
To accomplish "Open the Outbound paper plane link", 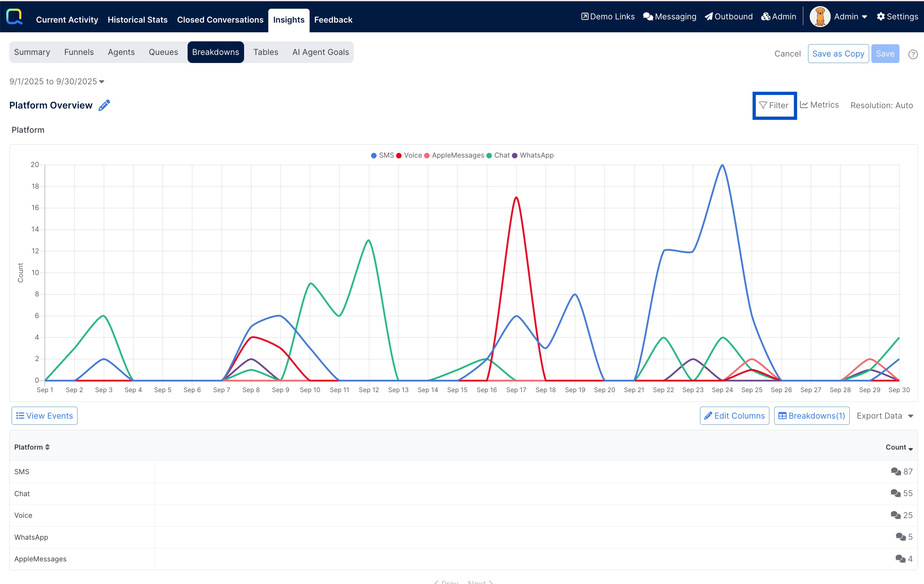I will [709, 16].
